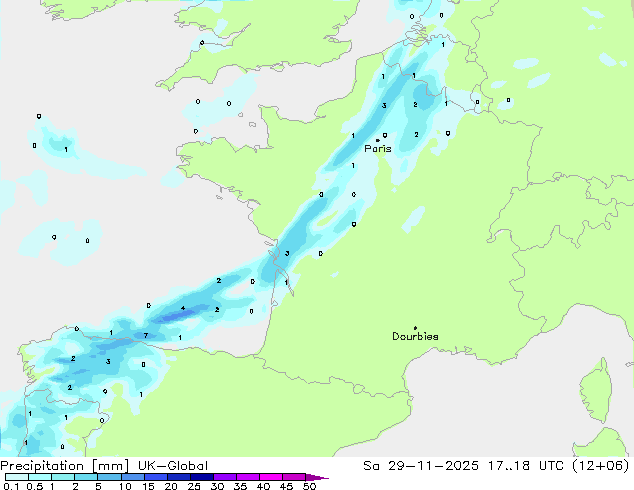Click the legend value '15'
Image resolution: width=634 pixels, height=490 pixels.
pos(148,486)
